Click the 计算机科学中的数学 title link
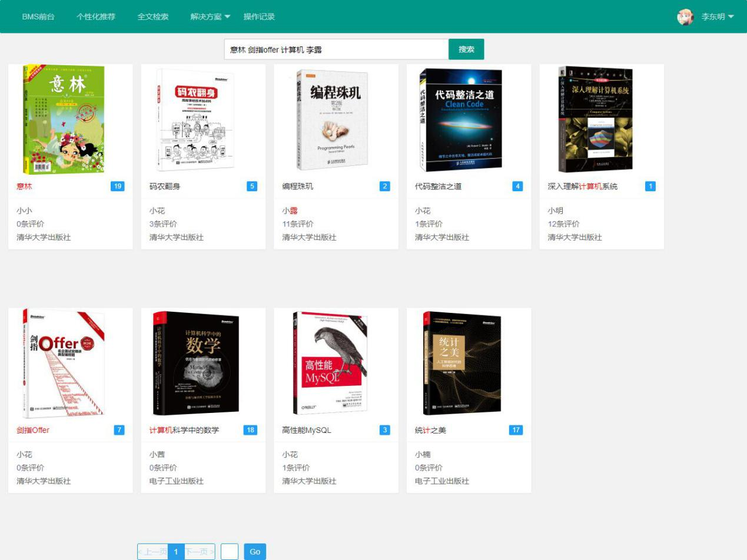The height and width of the screenshot is (560, 747). pyautogui.click(x=184, y=430)
